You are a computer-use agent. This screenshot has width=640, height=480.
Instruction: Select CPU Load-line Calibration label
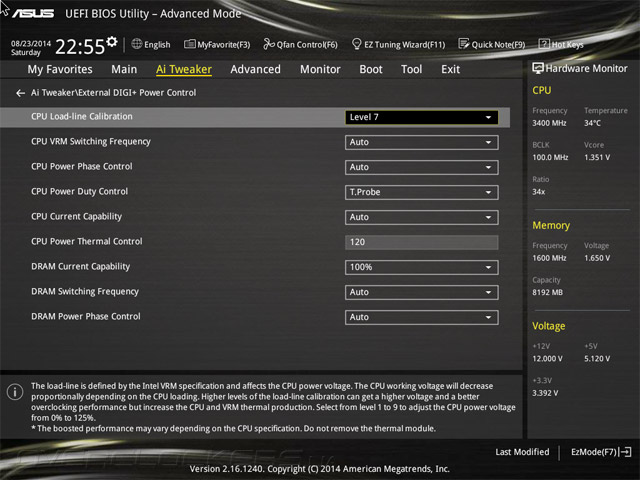(x=82, y=116)
